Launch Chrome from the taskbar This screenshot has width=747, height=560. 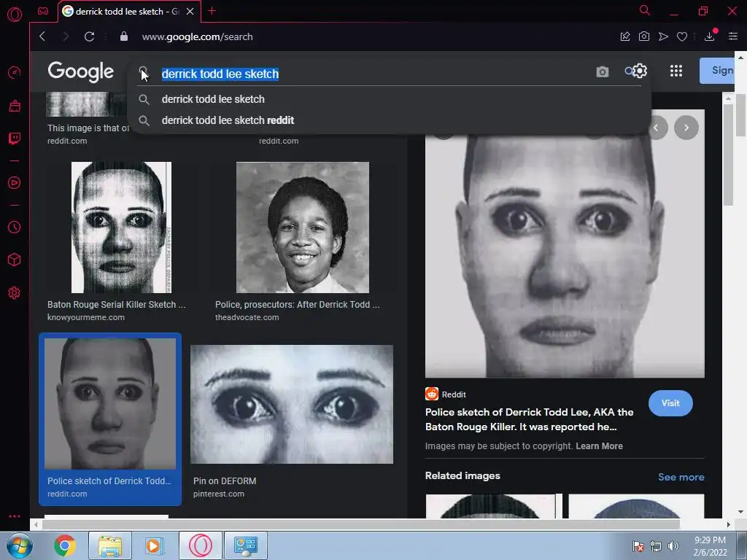(x=65, y=545)
